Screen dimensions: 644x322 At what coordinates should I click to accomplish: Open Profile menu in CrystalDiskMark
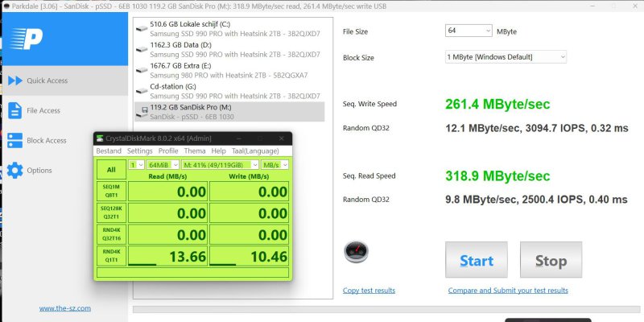point(168,151)
